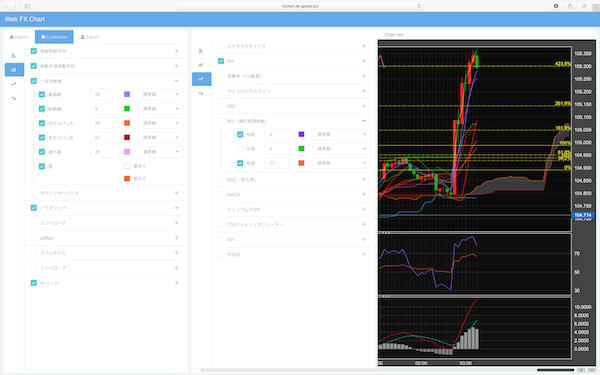Open bar-chart icon in oscillator panel sidebar
600x375 pixels.
(x=201, y=65)
